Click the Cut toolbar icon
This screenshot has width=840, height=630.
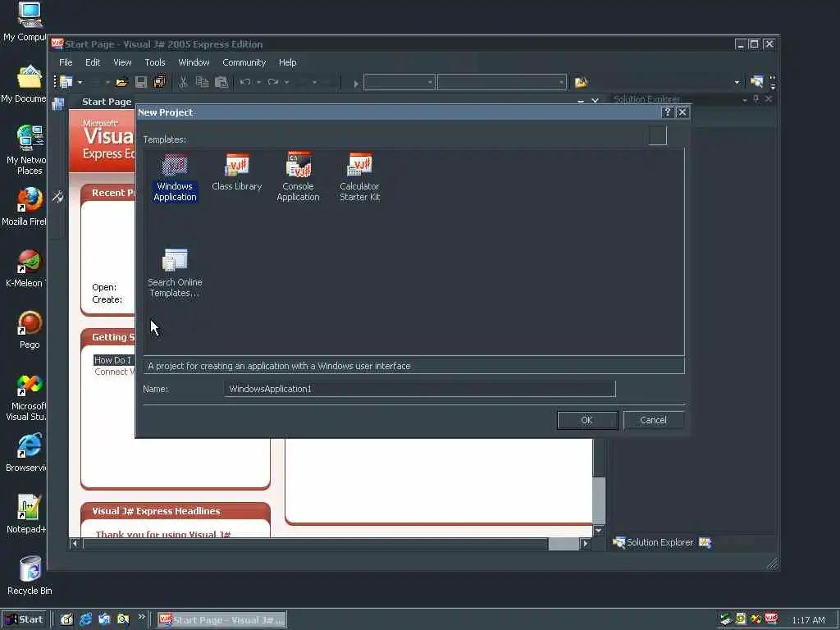(183, 82)
